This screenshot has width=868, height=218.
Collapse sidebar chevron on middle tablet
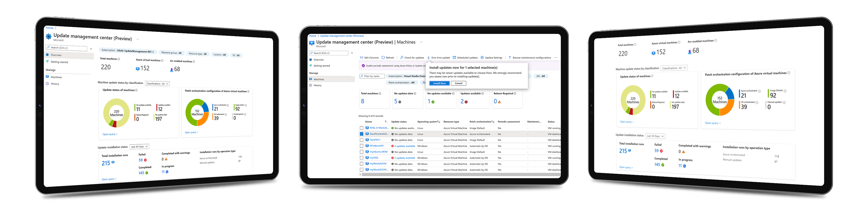[x=352, y=53]
